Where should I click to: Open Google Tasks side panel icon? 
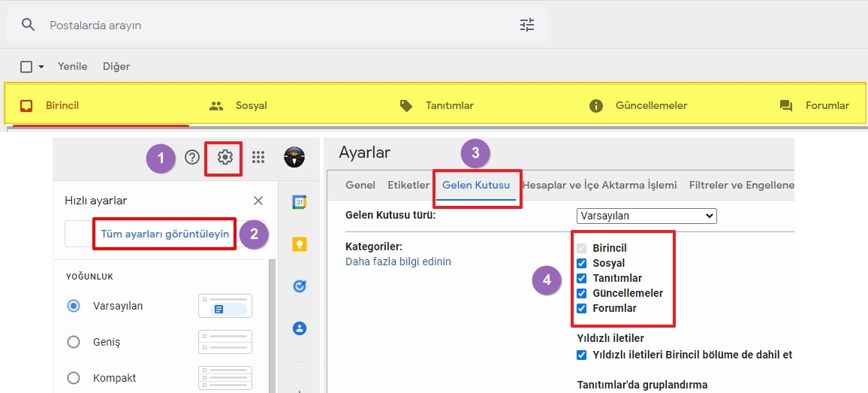pos(300,286)
